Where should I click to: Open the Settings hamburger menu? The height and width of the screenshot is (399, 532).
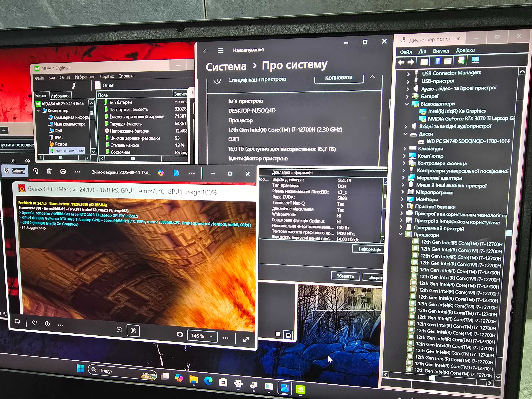[220, 51]
